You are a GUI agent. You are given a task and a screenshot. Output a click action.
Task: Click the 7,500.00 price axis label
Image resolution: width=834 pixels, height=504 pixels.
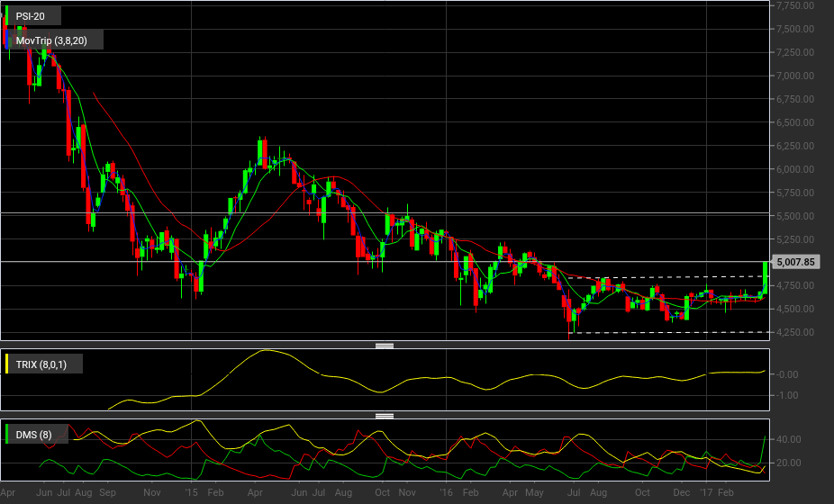click(795, 29)
